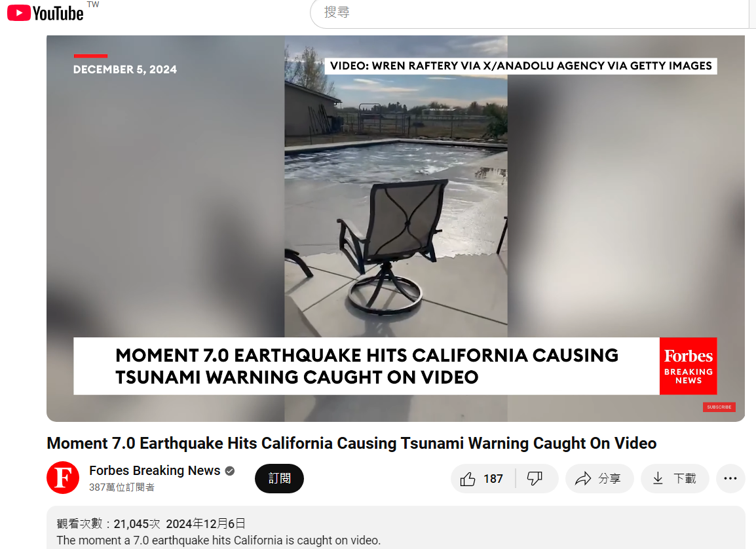This screenshot has width=756, height=549.
Task: Like the video with thumbs-up icon
Action: (x=468, y=479)
